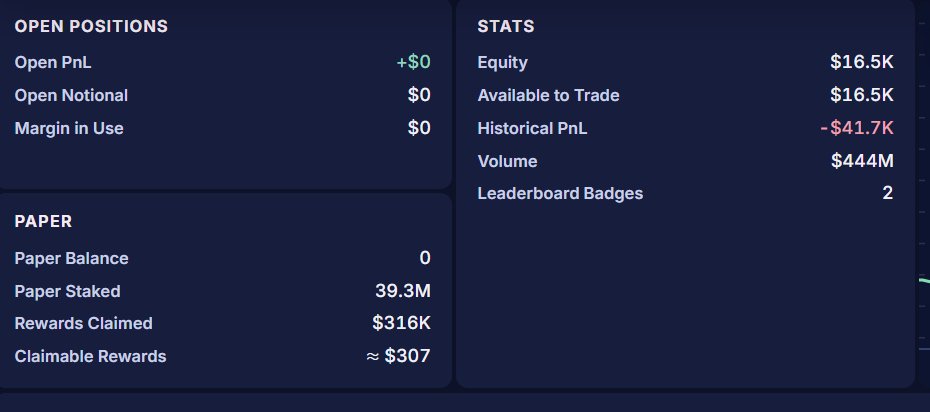Click the Margin in Use amount
930x412 pixels.
(x=419, y=128)
